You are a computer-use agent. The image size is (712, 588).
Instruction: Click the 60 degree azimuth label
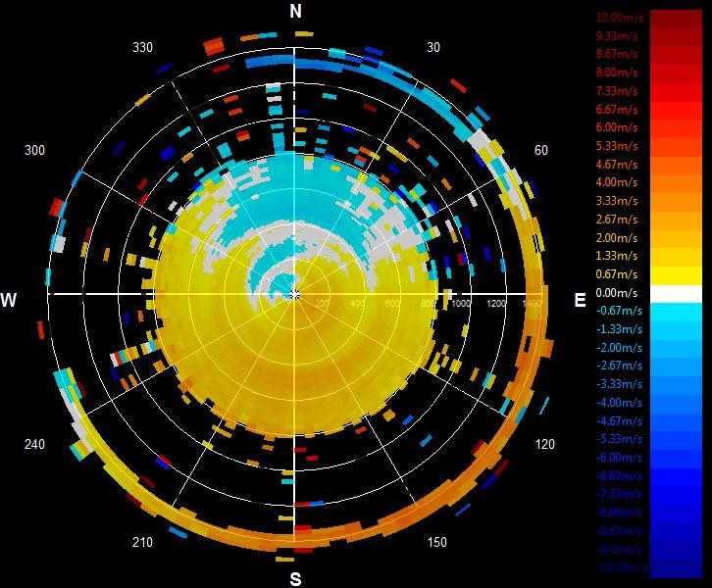coord(540,150)
